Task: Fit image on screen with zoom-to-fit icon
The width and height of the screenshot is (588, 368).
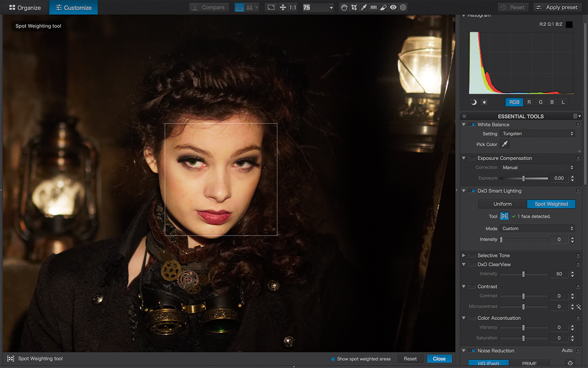Action: 271,7
